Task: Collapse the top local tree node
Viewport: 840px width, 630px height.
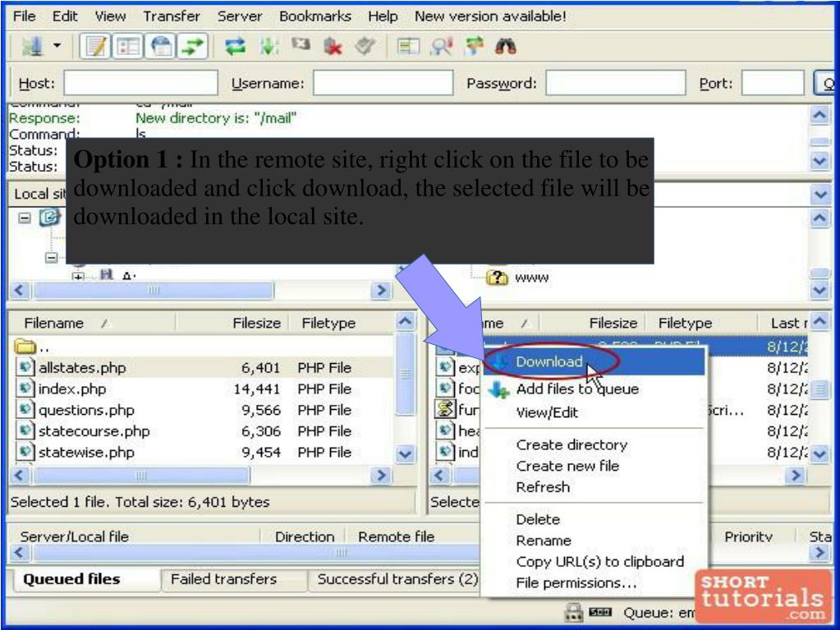Action: (24, 218)
